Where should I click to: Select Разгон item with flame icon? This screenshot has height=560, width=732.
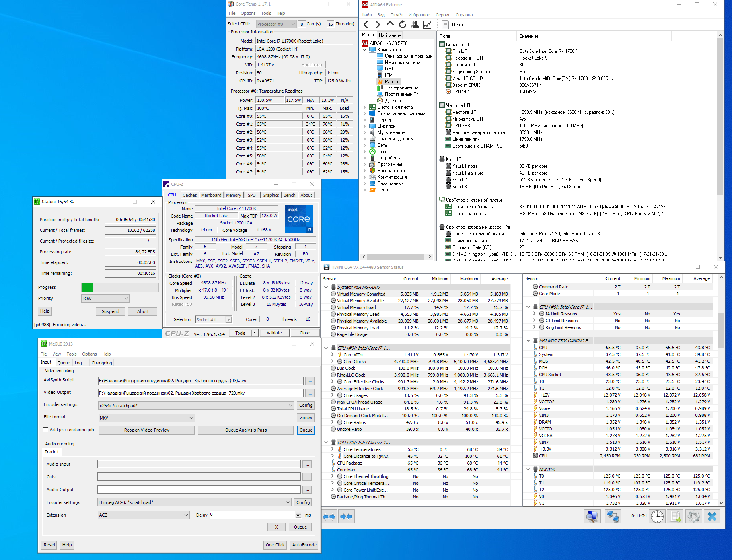[x=388, y=82]
